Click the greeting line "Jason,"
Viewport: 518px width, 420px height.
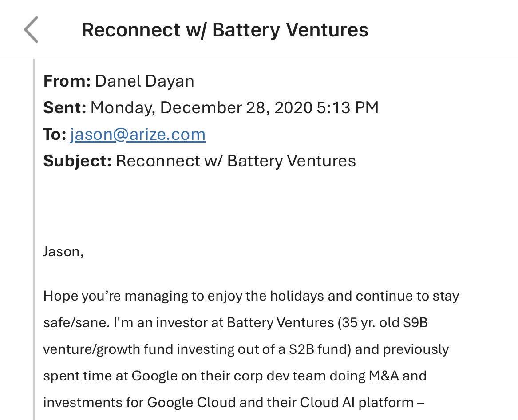(63, 252)
